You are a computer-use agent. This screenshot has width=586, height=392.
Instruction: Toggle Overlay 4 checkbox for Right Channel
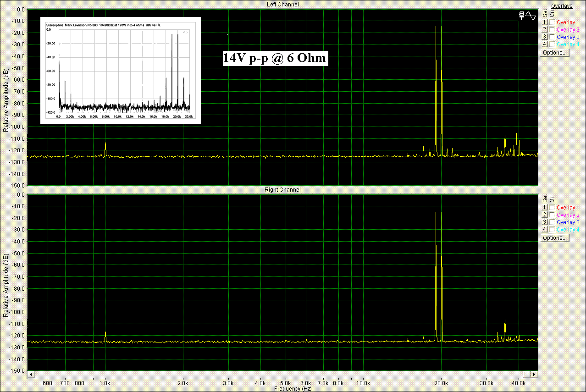pyautogui.click(x=552, y=229)
